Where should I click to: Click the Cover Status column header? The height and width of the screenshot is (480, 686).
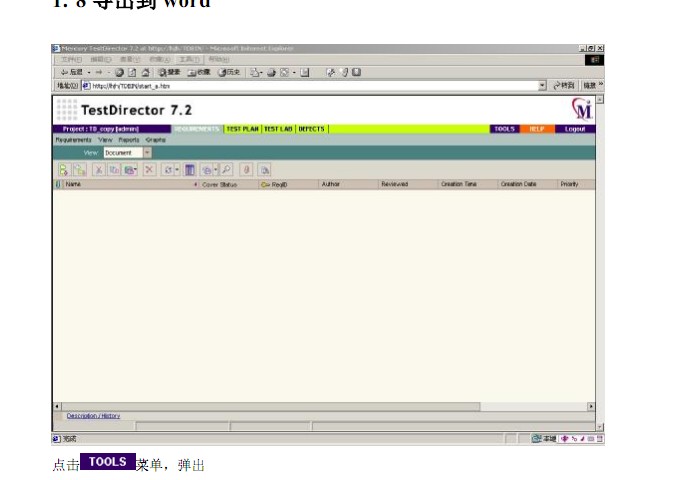229,184
